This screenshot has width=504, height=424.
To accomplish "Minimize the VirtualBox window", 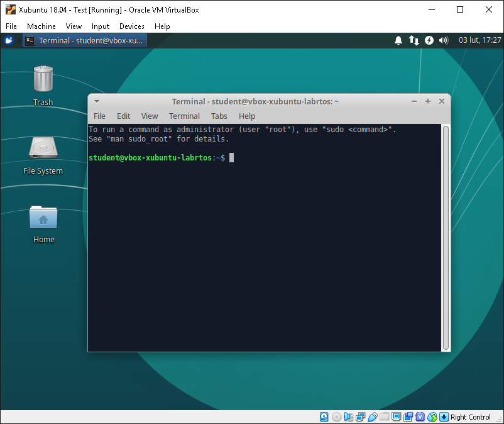I will coord(432,9).
